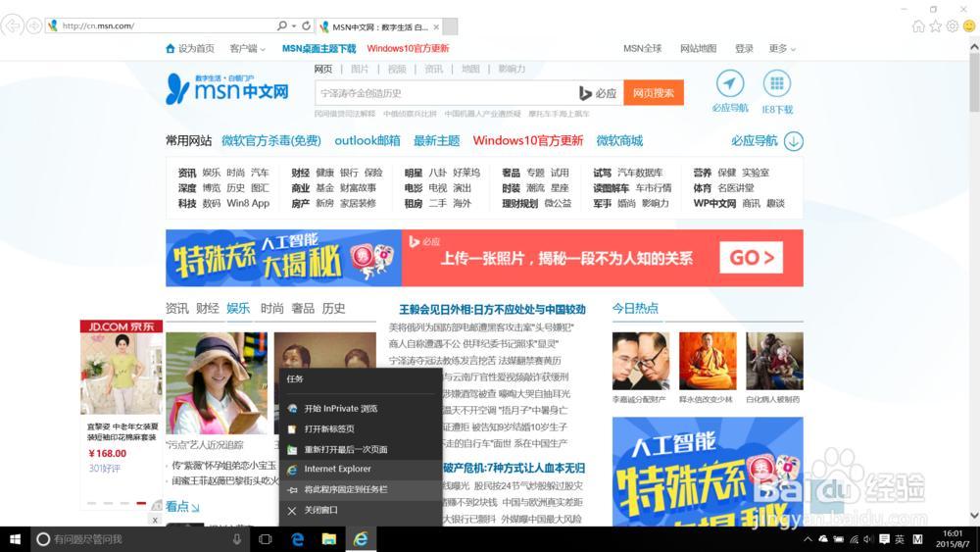Image resolution: width=980 pixels, height=552 pixels.
Task: Select the 历史 news tab
Action: 333,308
